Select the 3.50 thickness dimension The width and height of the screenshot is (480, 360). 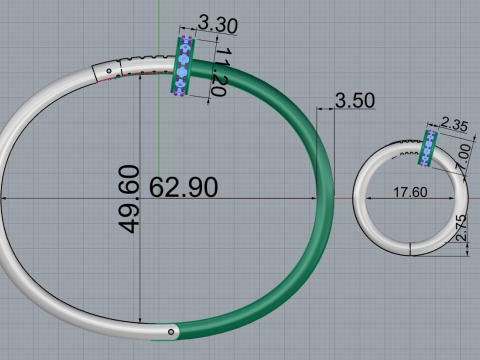[x=355, y=100]
